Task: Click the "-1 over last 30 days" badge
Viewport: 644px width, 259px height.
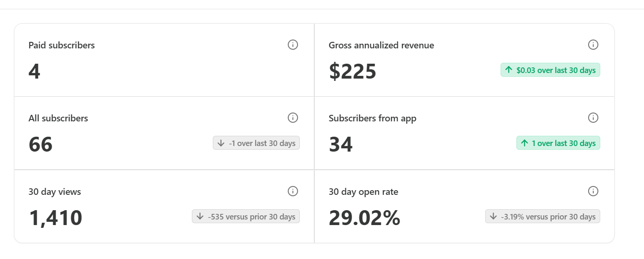Action: tap(256, 143)
